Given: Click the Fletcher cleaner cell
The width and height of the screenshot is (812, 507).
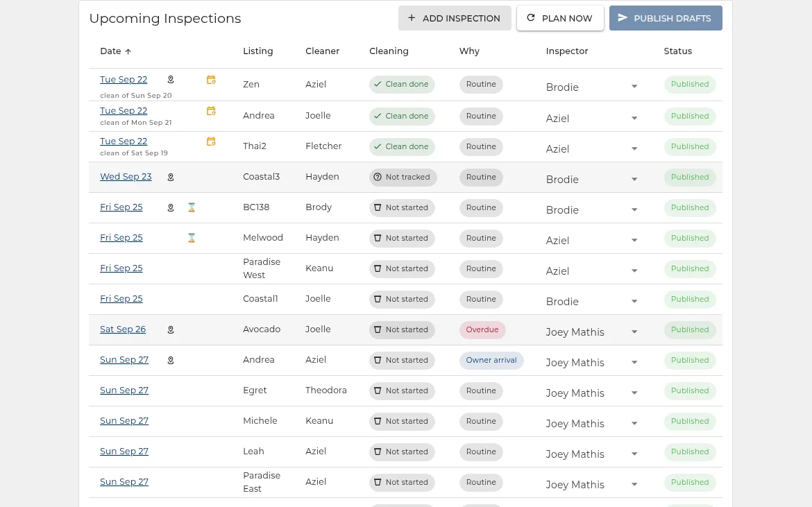Looking at the screenshot, I should click(323, 146).
